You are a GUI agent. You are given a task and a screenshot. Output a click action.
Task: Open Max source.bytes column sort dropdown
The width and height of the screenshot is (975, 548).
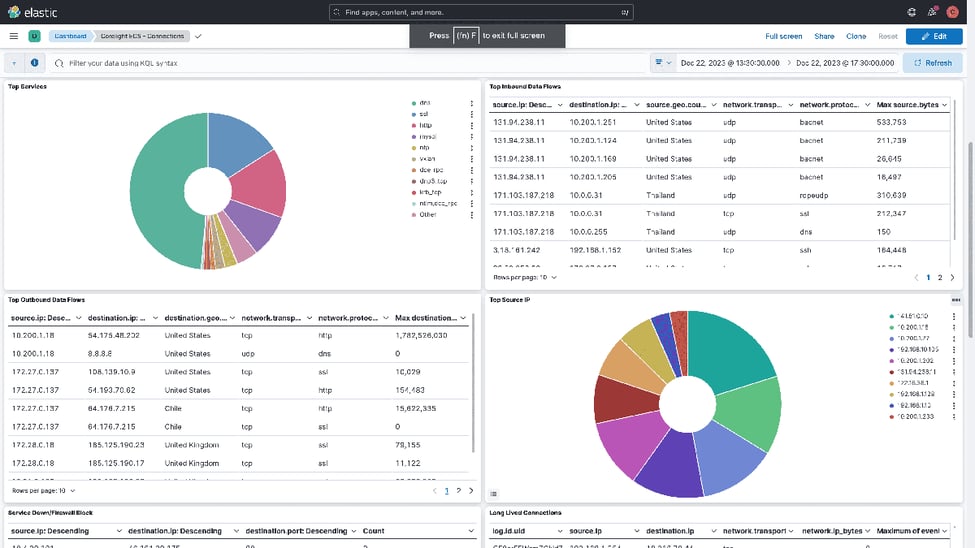pos(944,104)
